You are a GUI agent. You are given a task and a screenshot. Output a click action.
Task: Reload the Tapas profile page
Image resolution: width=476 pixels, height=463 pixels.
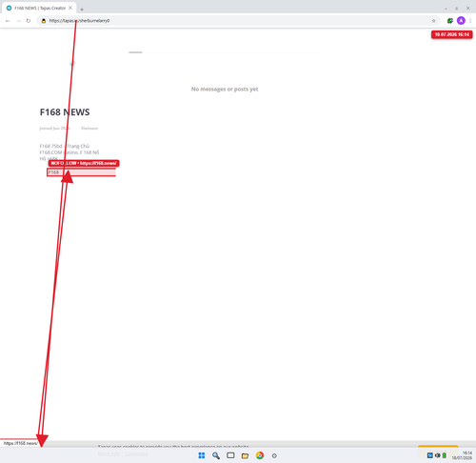pos(29,21)
